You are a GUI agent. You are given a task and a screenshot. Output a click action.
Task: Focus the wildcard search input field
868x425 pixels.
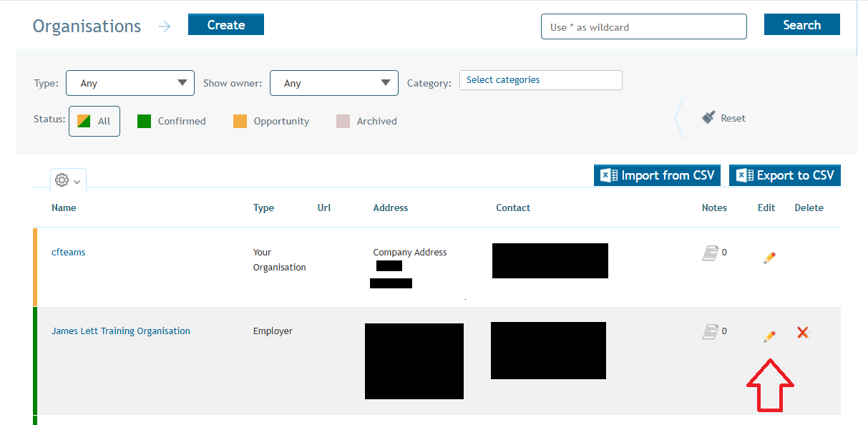click(x=644, y=26)
